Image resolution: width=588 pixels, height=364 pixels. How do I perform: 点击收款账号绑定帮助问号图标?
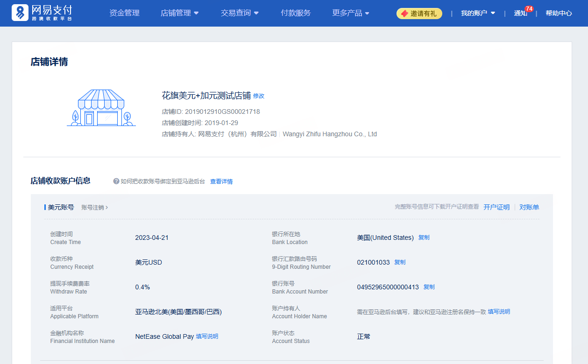coord(115,181)
